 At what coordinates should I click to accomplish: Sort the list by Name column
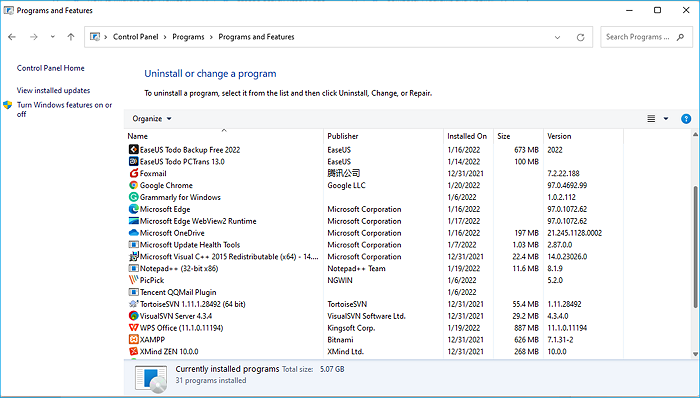[223, 136]
